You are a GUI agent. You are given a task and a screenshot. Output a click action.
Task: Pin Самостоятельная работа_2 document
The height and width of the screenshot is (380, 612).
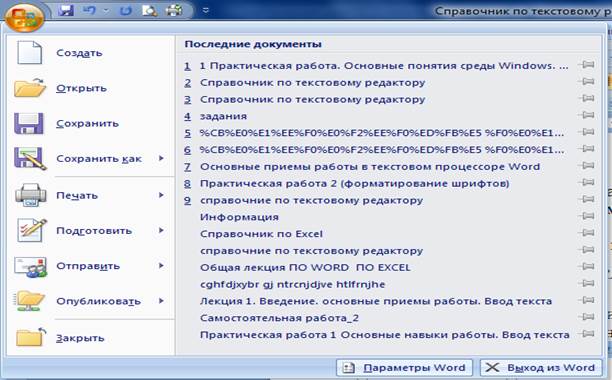coord(587,317)
